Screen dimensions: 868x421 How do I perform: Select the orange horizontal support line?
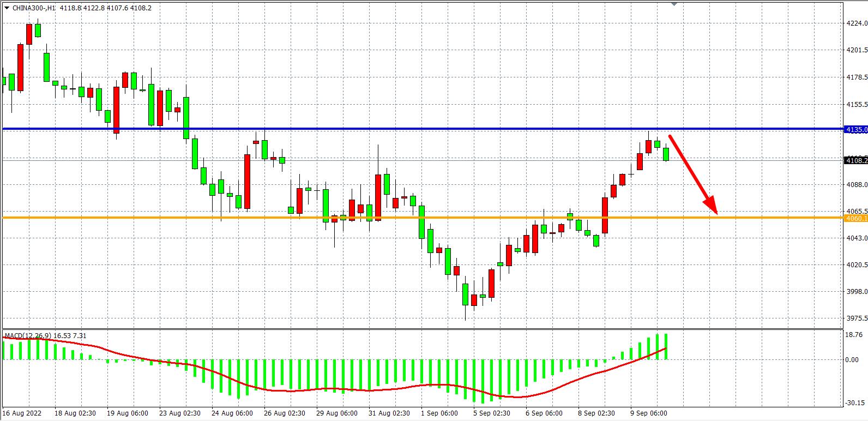491,218
